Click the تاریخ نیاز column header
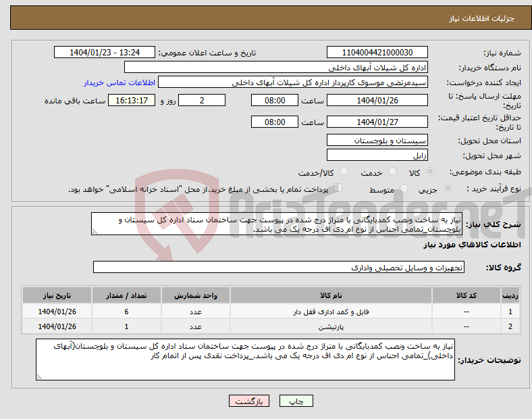The height and width of the screenshot is (419, 532). [57, 295]
